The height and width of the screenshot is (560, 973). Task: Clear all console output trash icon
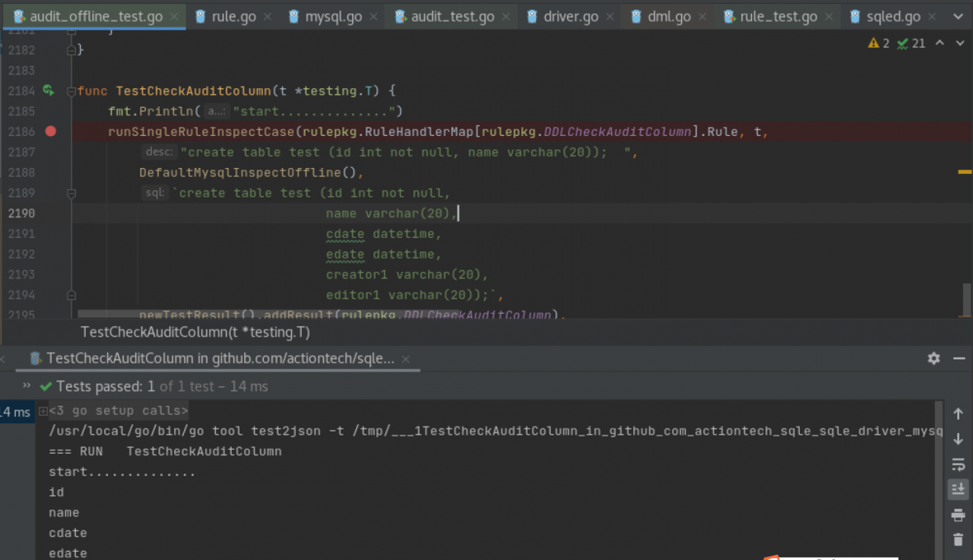[x=958, y=540]
